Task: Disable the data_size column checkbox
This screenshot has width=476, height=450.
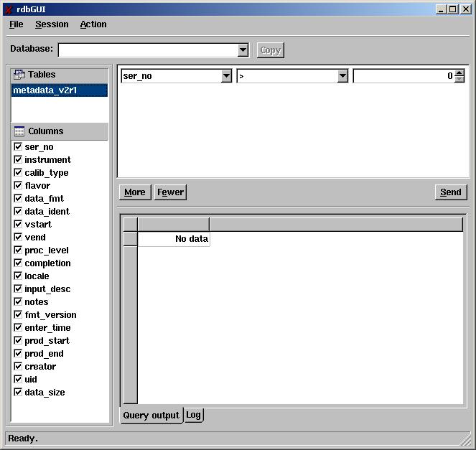Action: [x=18, y=392]
